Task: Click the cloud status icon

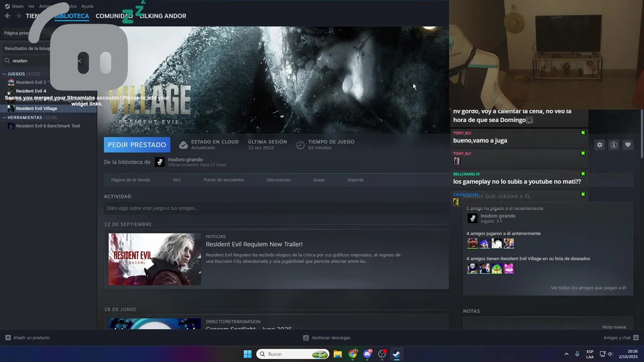Action: [184, 145]
